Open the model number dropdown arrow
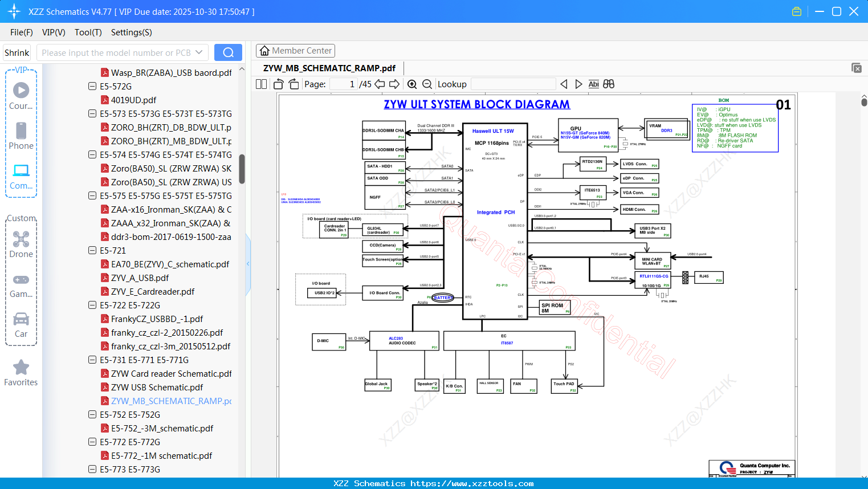Viewport: 868px width, 489px height. click(199, 52)
